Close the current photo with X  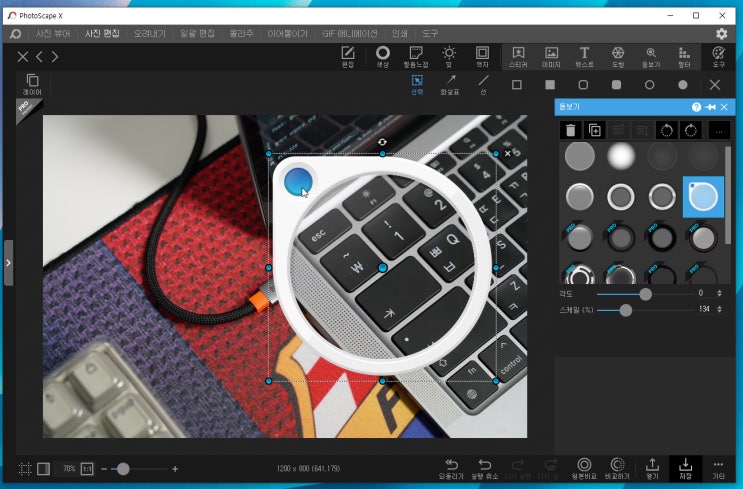(23, 57)
